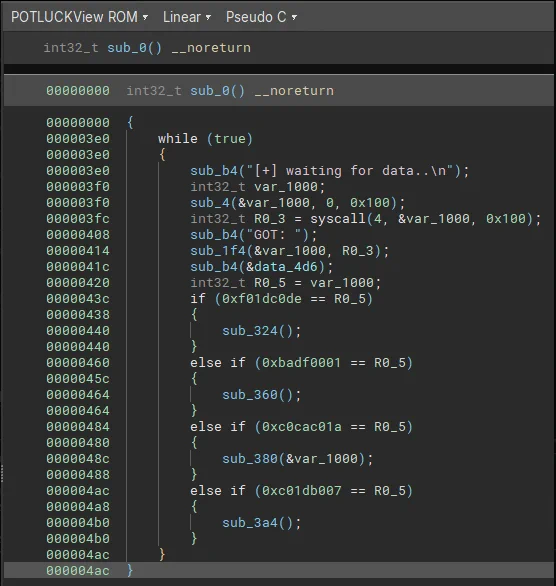Click address 0000041c in the gutter
Image resolution: width=556 pixels, height=586 pixels.
[78, 267]
